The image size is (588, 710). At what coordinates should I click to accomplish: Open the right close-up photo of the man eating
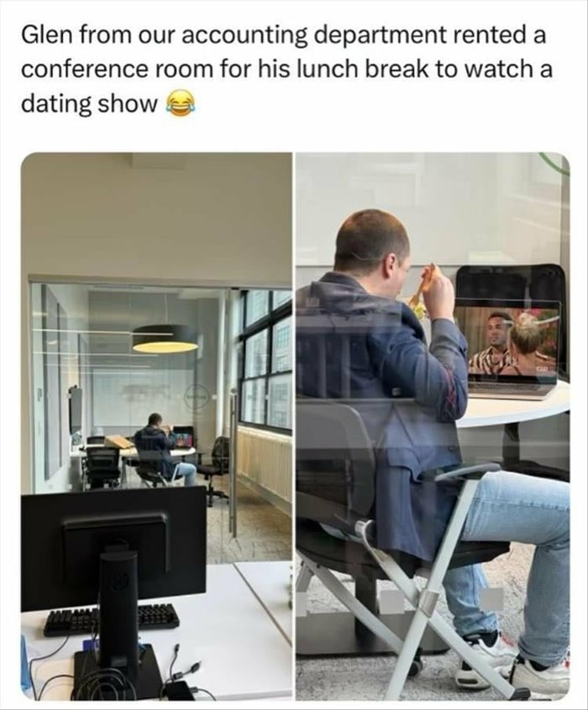pyautogui.click(x=433, y=427)
